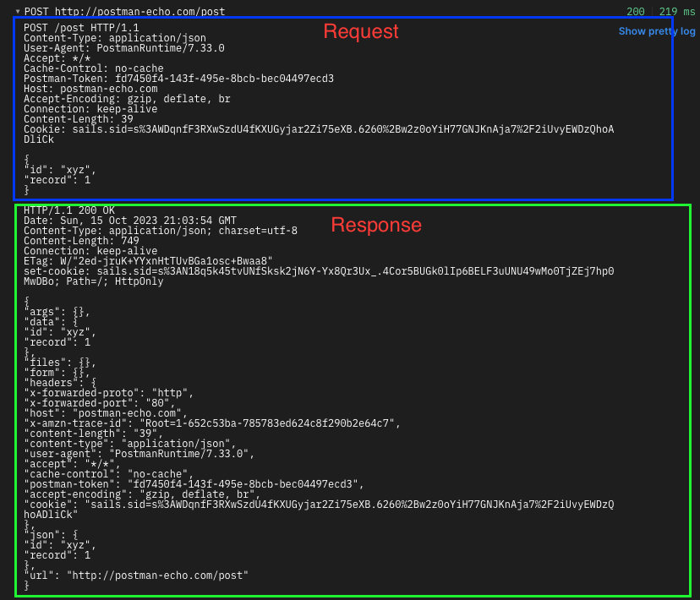Select the POST http://postman-echo.com/post entry title
700x600 pixels.
coord(124,12)
